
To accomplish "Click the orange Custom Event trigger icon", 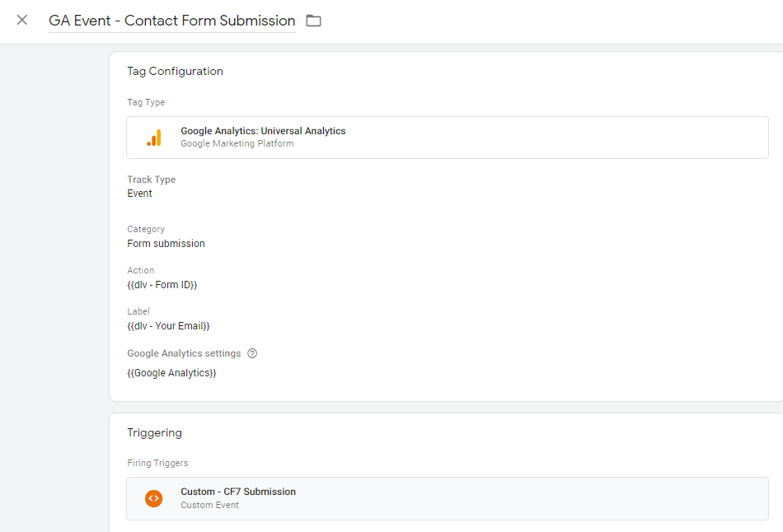I will click(x=154, y=497).
